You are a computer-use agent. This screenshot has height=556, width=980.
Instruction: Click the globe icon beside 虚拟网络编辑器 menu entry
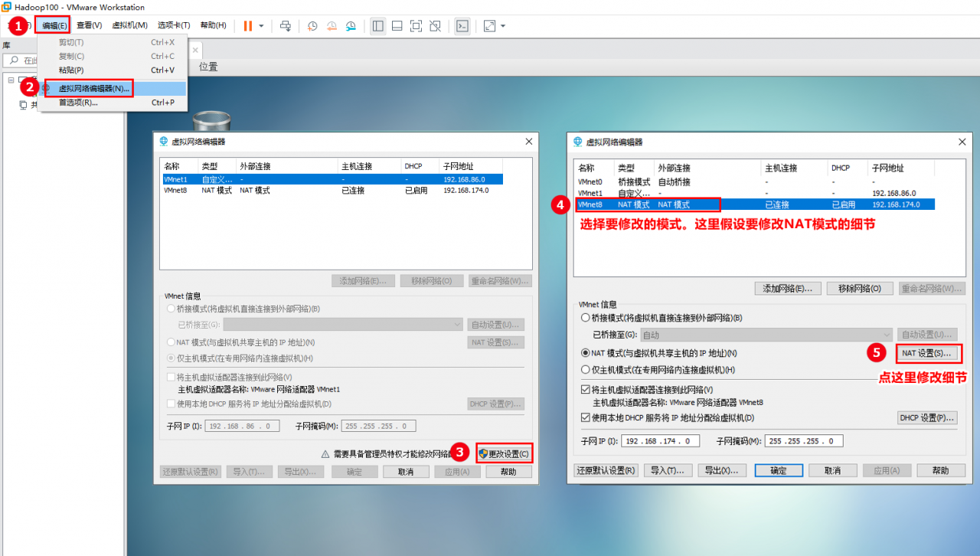46,88
